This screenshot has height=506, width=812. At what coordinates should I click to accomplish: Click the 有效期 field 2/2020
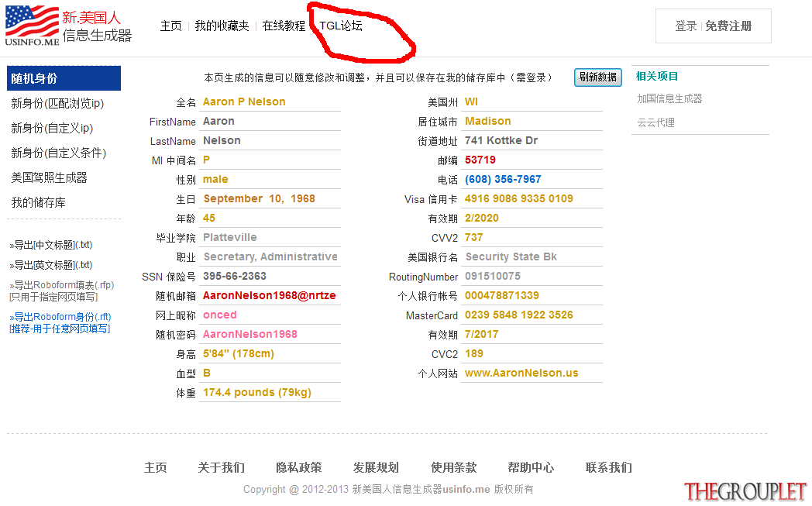(532, 218)
